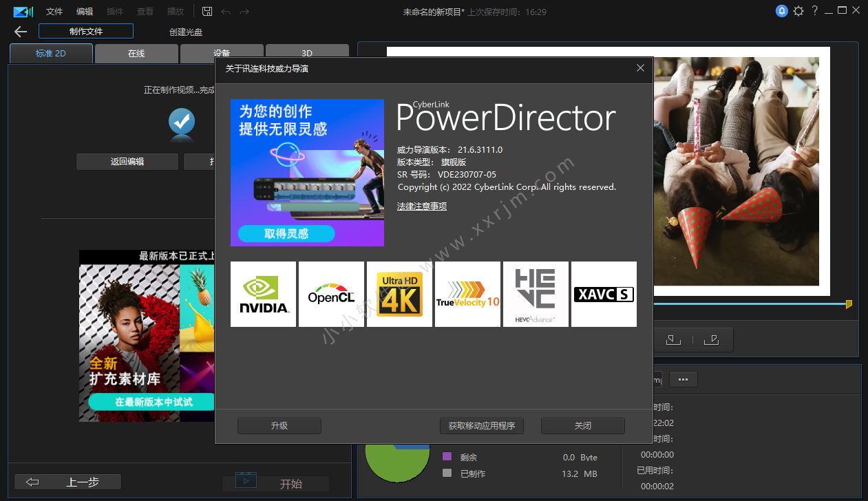Open the 编辑 menu
This screenshot has height=501, width=868.
click(x=85, y=11)
